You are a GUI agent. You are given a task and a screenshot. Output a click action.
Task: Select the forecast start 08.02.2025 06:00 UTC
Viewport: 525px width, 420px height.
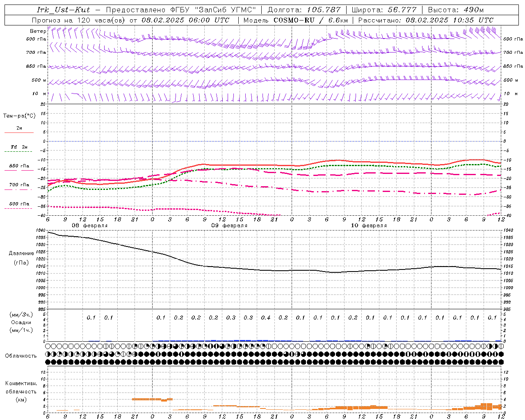coord(185,20)
